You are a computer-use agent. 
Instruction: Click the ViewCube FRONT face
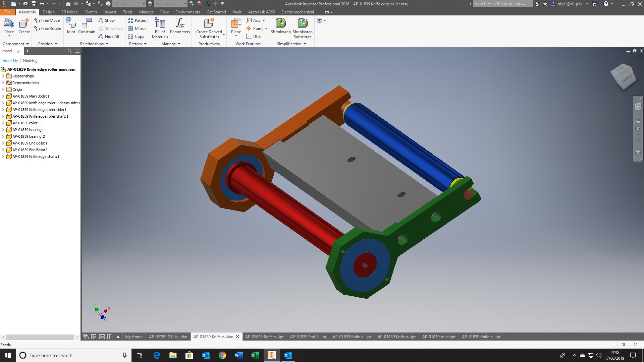pyautogui.click(x=626, y=79)
